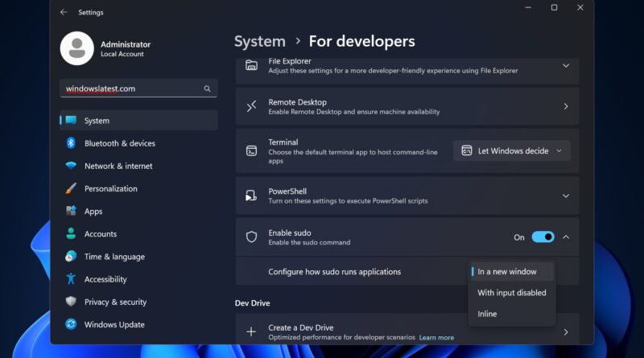The image size is (644, 358).
Task: Open Accessibility settings page
Action: pyautogui.click(x=138, y=279)
